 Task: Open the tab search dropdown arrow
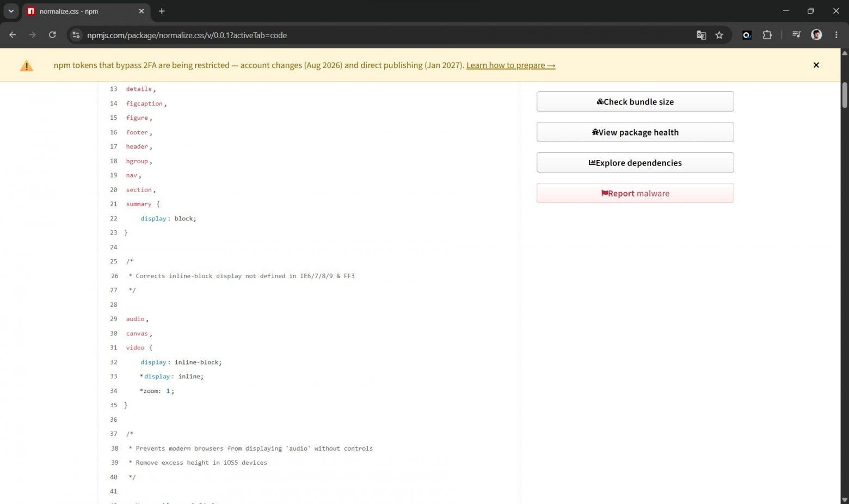tap(11, 11)
